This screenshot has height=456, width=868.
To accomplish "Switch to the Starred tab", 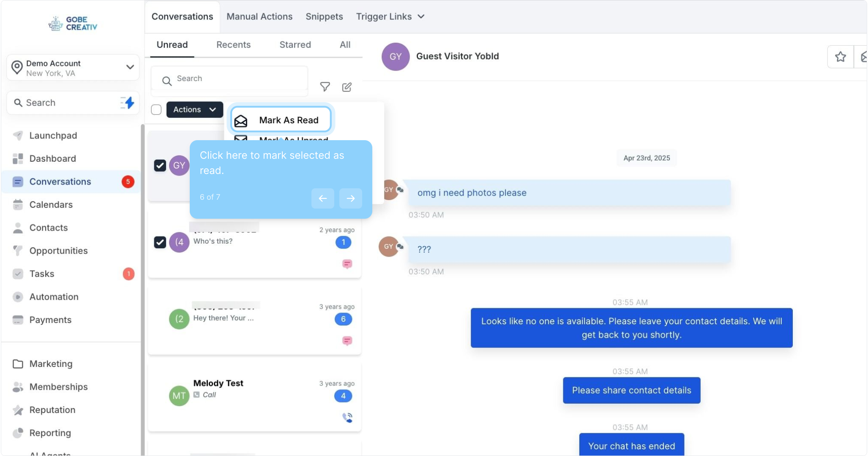I will pyautogui.click(x=295, y=45).
